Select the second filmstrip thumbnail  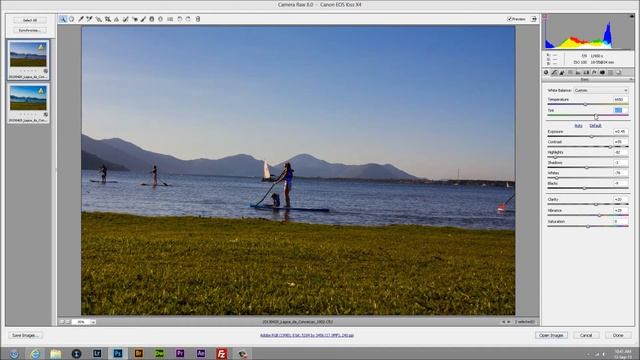point(28,98)
